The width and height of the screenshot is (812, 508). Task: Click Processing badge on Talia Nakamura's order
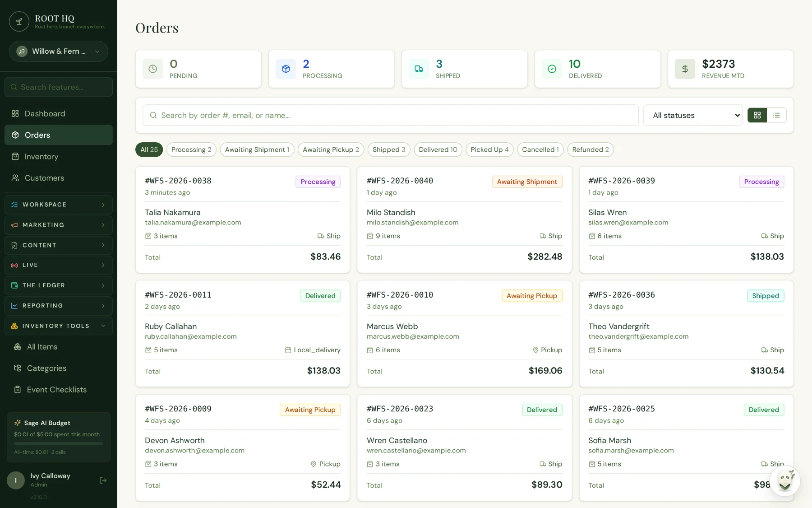[x=318, y=182]
